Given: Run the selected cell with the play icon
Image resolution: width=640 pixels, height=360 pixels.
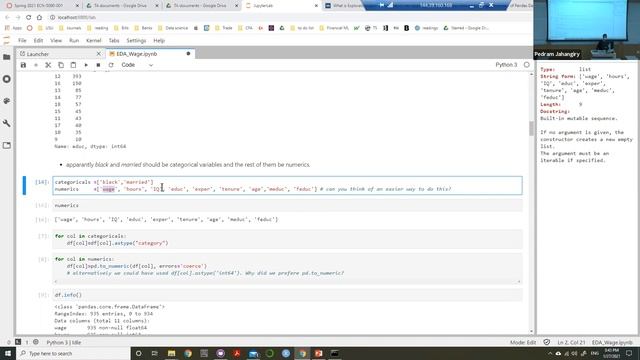Looking at the screenshot, I should (86, 65).
